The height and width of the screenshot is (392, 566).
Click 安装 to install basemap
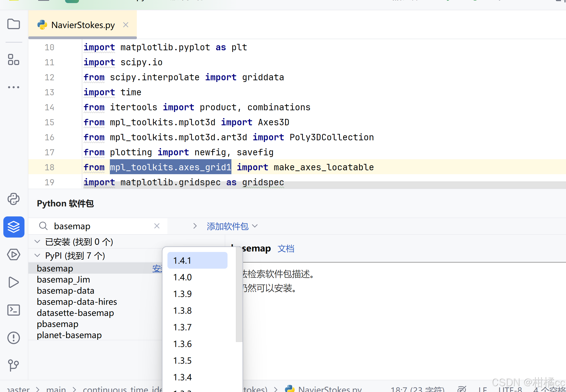coord(157,268)
